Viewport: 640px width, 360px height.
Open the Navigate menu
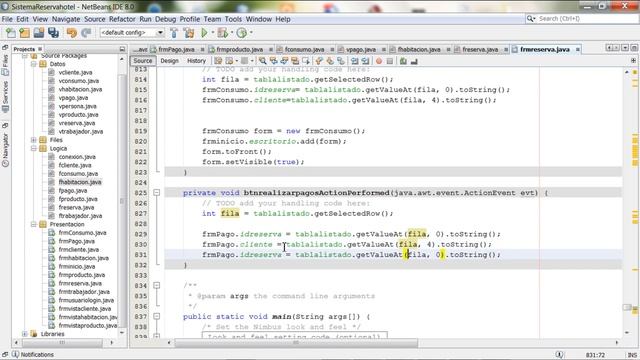66,19
